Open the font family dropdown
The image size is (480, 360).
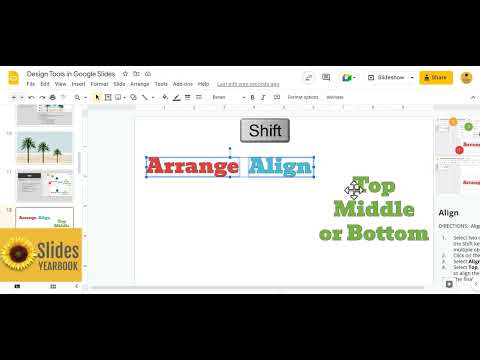(x=228, y=97)
